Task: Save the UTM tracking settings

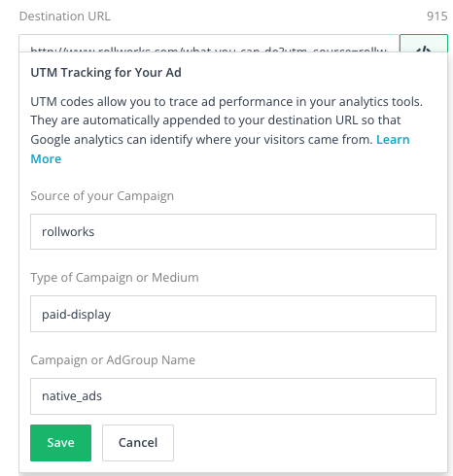Action: [x=60, y=443]
